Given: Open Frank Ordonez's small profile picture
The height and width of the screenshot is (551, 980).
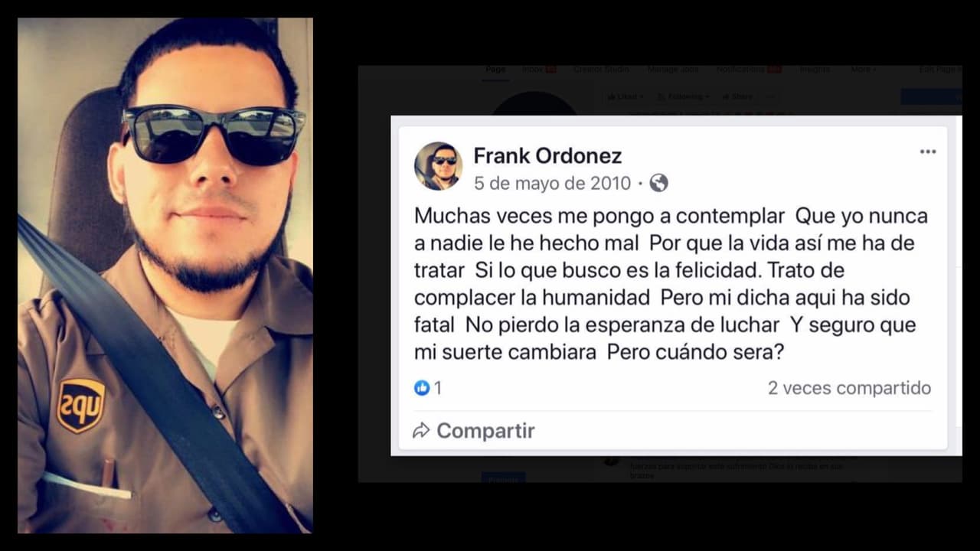Looking at the screenshot, I should (439, 166).
